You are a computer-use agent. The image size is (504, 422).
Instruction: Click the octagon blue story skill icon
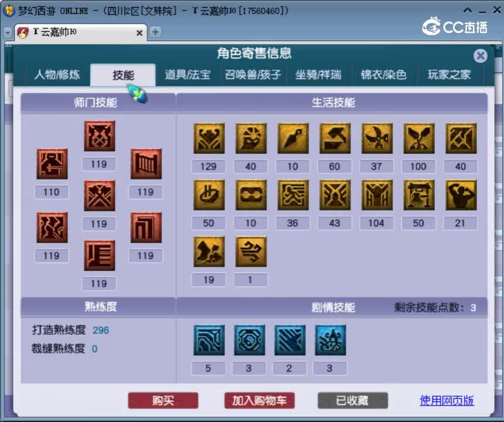(x=250, y=340)
